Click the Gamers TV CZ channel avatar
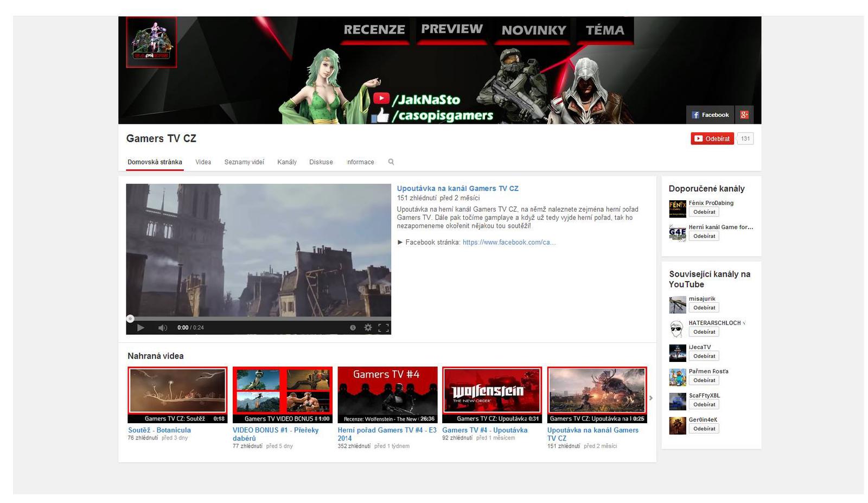868x503 pixels. point(151,42)
